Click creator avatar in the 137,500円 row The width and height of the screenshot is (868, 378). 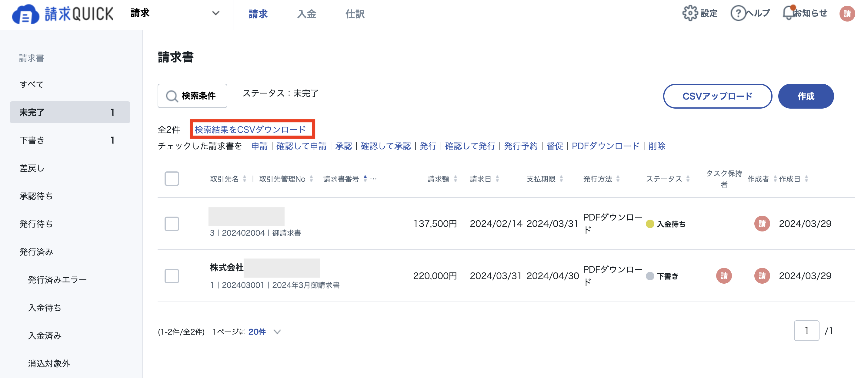click(762, 224)
